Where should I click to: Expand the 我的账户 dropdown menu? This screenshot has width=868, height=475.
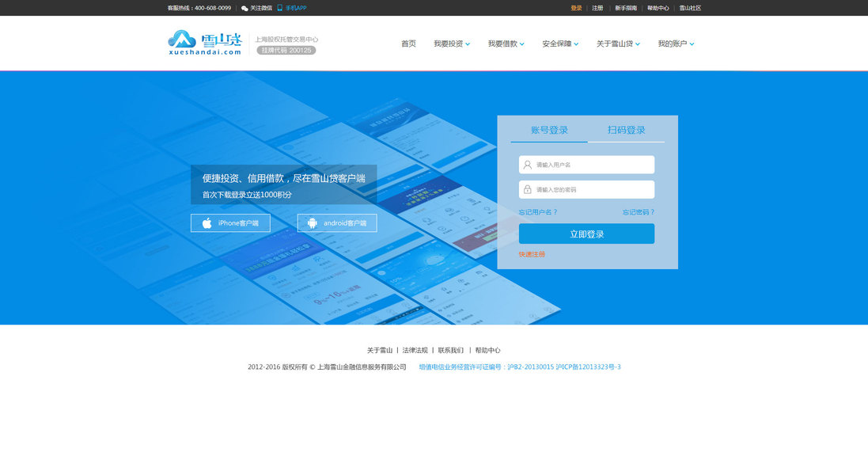coord(676,44)
